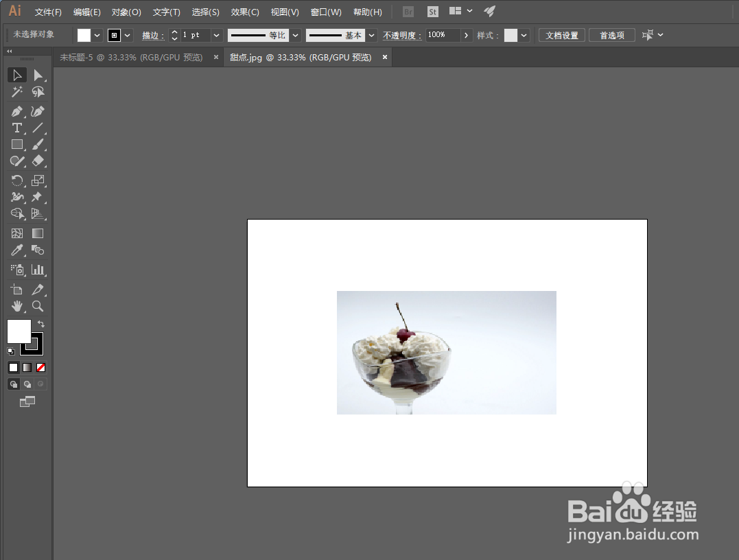The height and width of the screenshot is (560, 739).
Task: Expand the opacity slider arrow
Action: point(466,36)
